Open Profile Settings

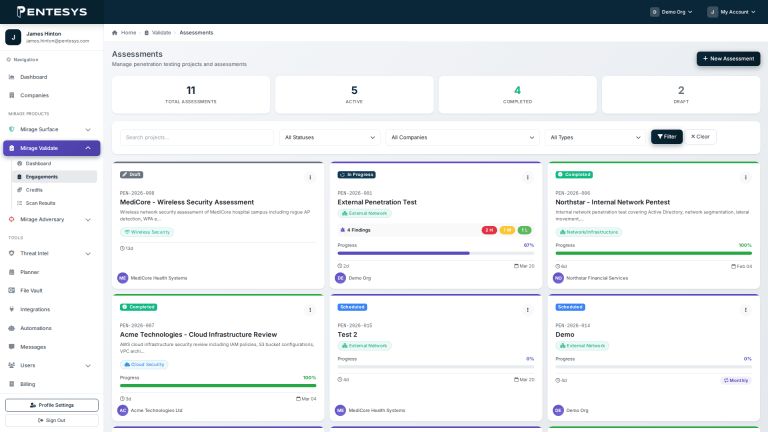[52, 405]
